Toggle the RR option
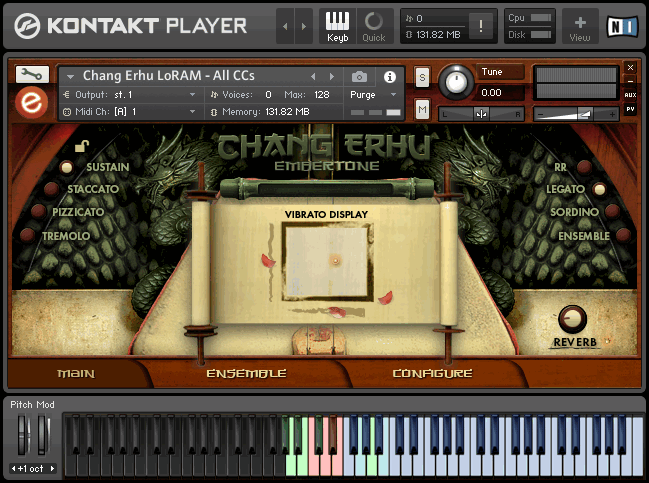This screenshot has height=483, width=649. click(x=584, y=167)
